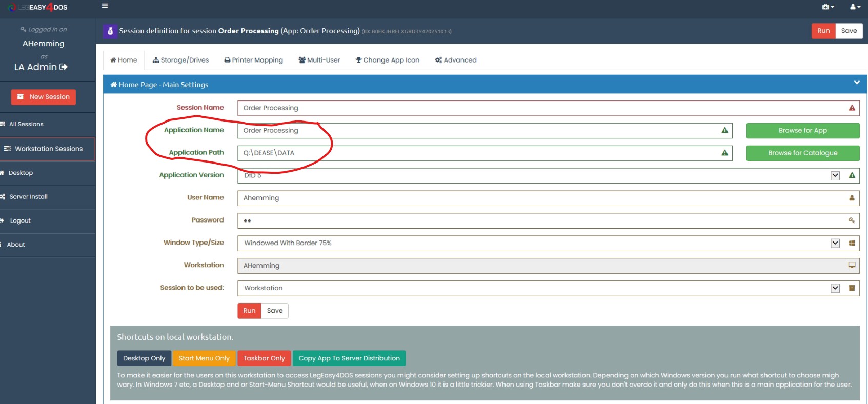Click into the Application Path input field
The width and height of the screenshot is (868, 404).
[x=477, y=153]
